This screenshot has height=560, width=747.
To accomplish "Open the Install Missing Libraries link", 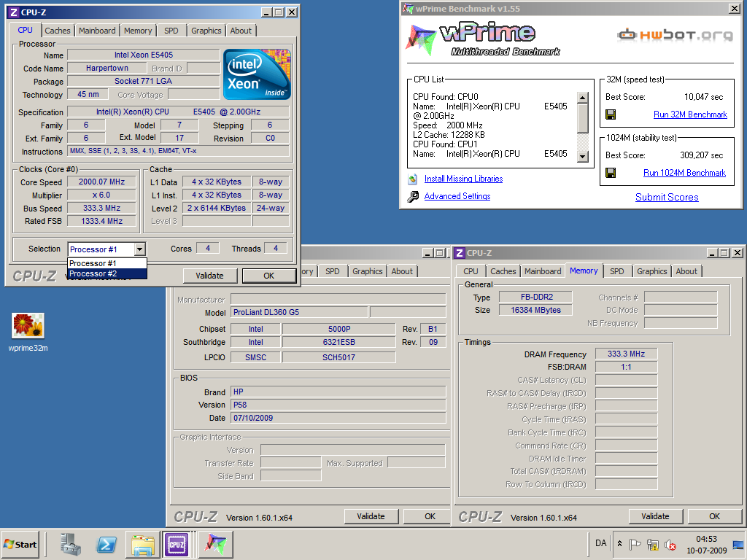I will tap(463, 179).
